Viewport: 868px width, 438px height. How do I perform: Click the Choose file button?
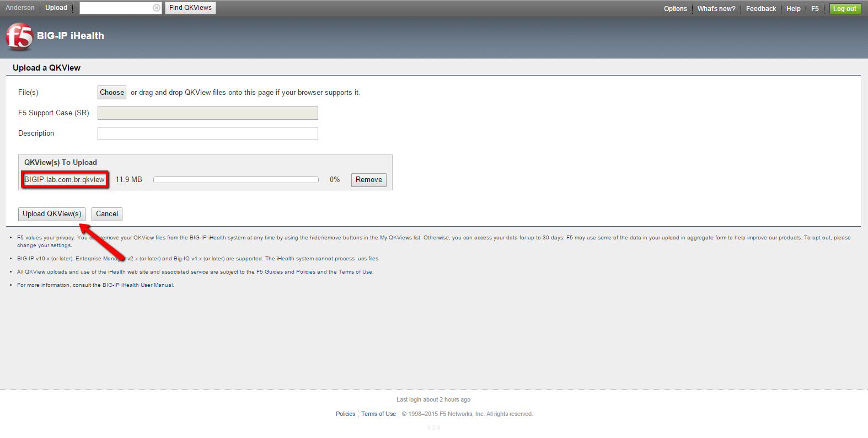pyautogui.click(x=112, y=93)
